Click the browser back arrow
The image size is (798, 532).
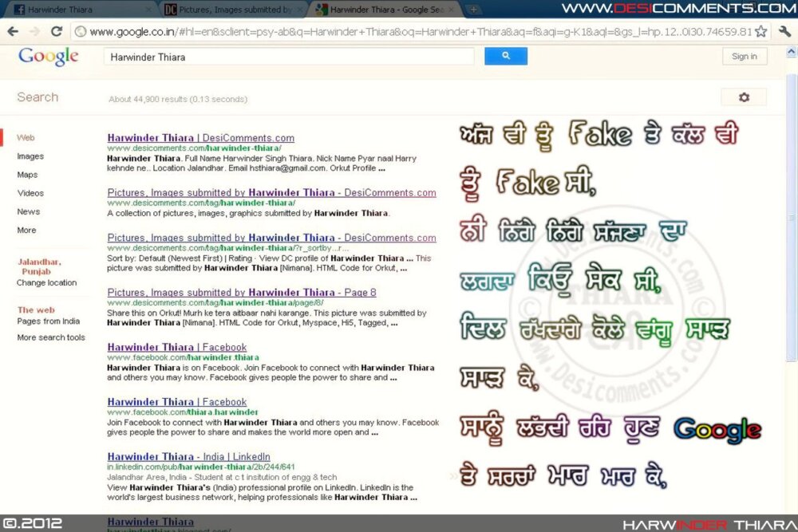click(13, 32)
